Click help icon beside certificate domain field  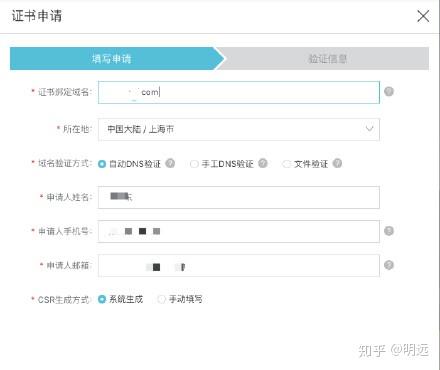pyautogui.click(x=389, y=91)
